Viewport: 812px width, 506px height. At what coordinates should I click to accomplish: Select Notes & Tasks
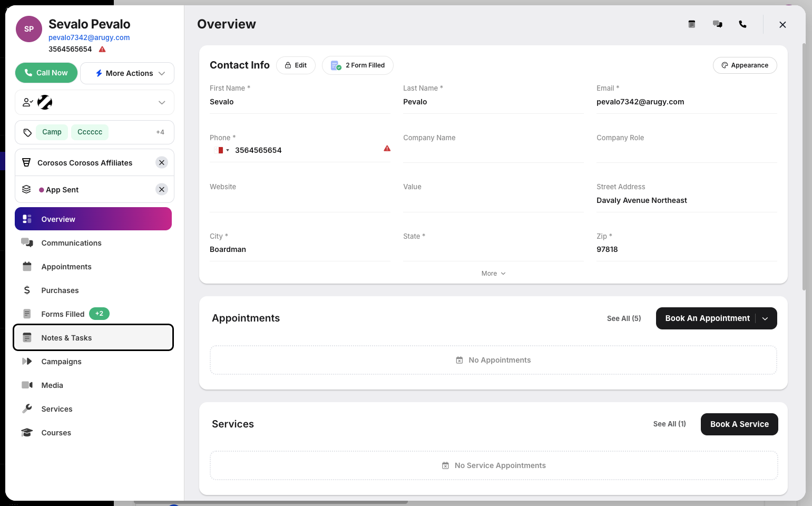pyautogui.click(x=93, y=338)
